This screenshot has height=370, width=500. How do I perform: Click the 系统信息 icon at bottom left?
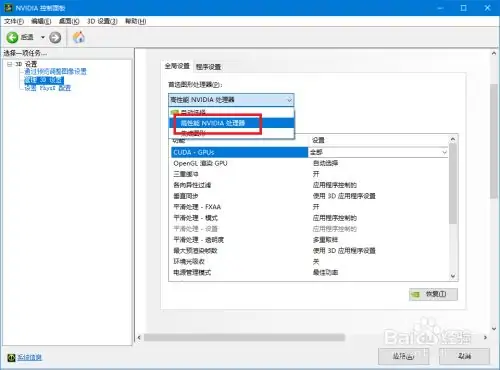(x=11, y=357)
